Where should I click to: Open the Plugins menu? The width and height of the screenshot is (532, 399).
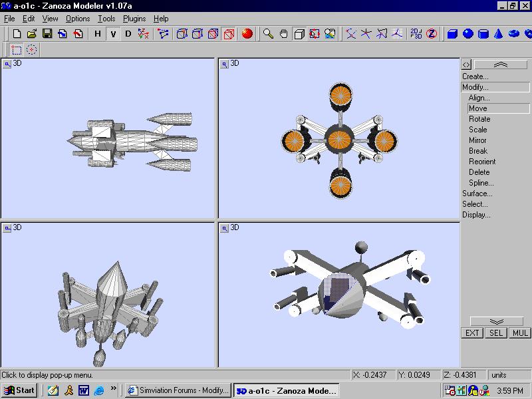point(134,19)
